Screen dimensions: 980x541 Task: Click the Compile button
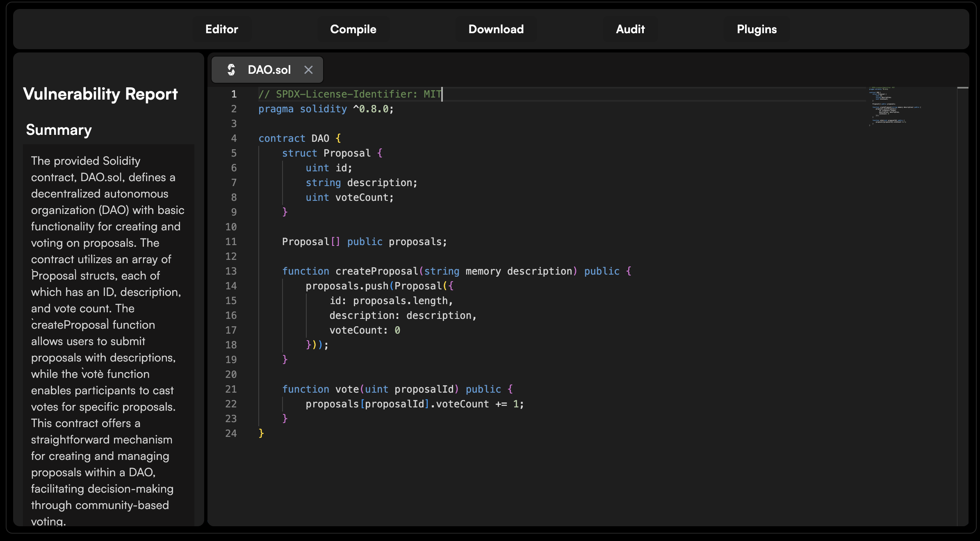tap(353, 29)
